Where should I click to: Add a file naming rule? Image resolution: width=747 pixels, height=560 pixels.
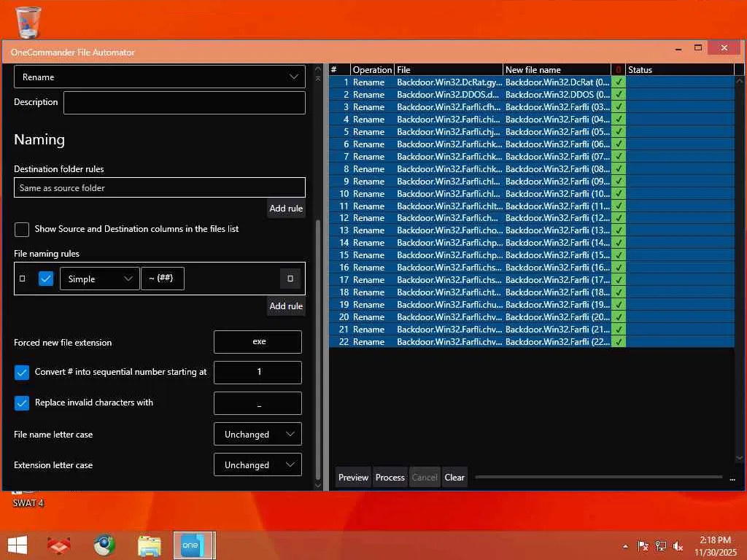coord(286,306)
